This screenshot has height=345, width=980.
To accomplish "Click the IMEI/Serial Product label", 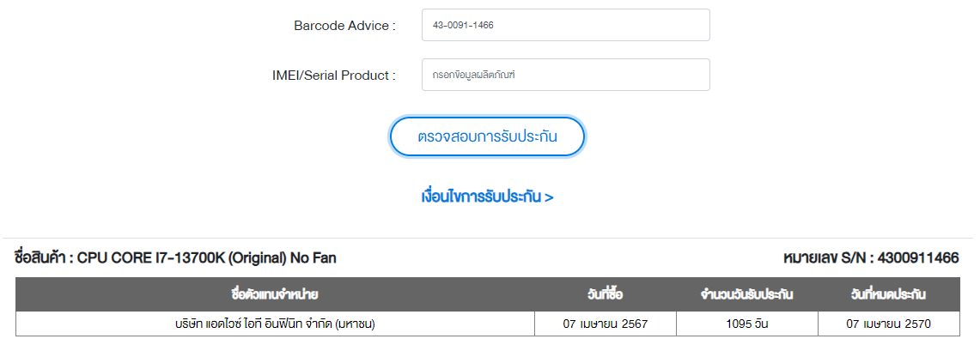I will click(x=333, y=76).
